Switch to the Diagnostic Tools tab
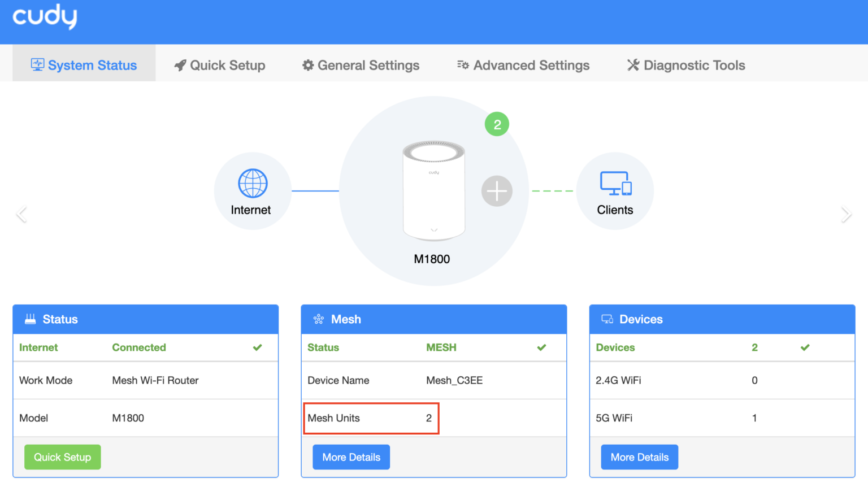 pyautogui.click(x=686, y=66)
